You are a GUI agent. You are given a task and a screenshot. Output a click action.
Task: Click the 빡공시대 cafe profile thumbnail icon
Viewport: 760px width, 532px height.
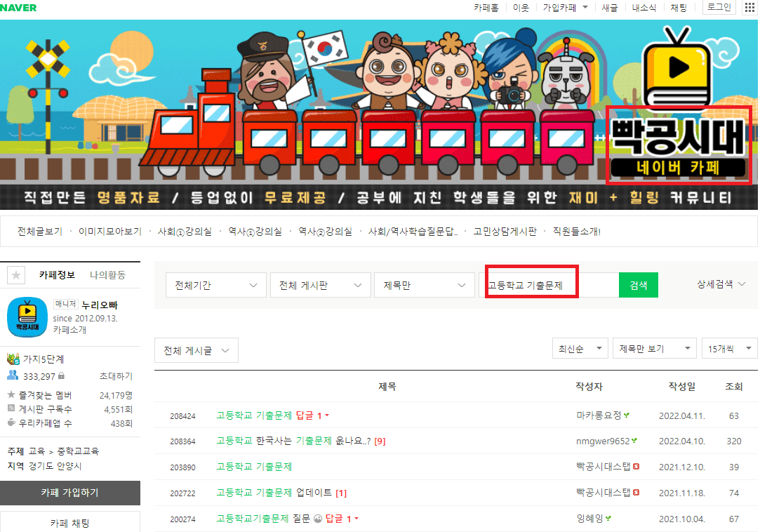(x=27, y=317)
